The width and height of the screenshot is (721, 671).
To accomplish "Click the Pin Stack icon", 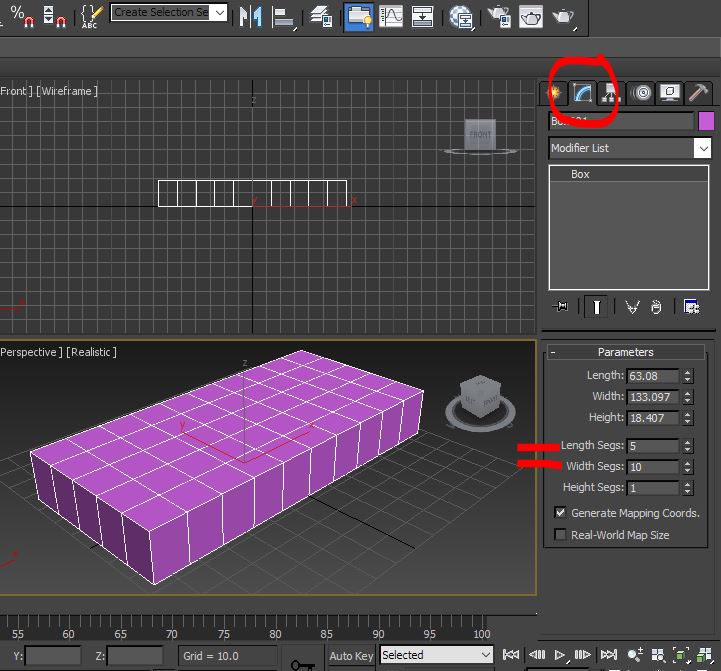I will pyautogui.click(x=561, y=307).
